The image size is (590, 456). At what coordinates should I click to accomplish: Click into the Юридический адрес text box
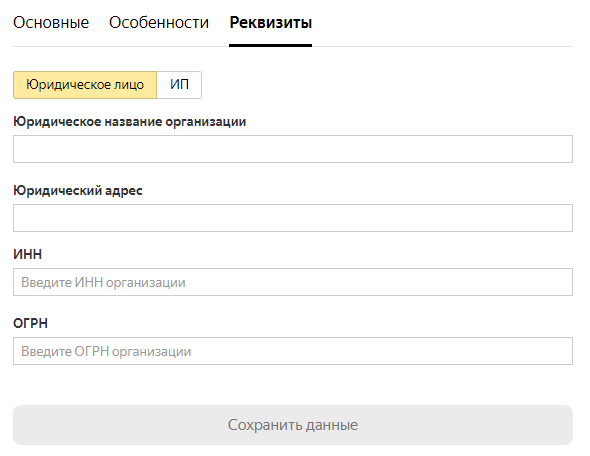tap(293, 218)
